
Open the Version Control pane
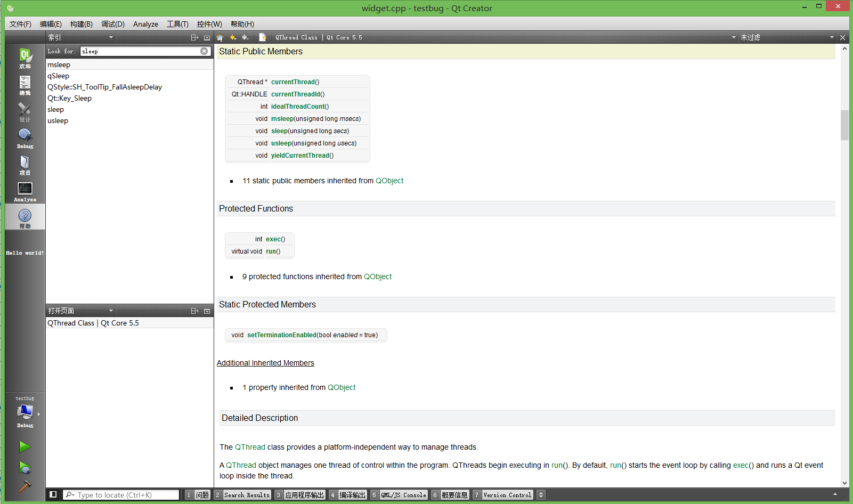point(503,495)
